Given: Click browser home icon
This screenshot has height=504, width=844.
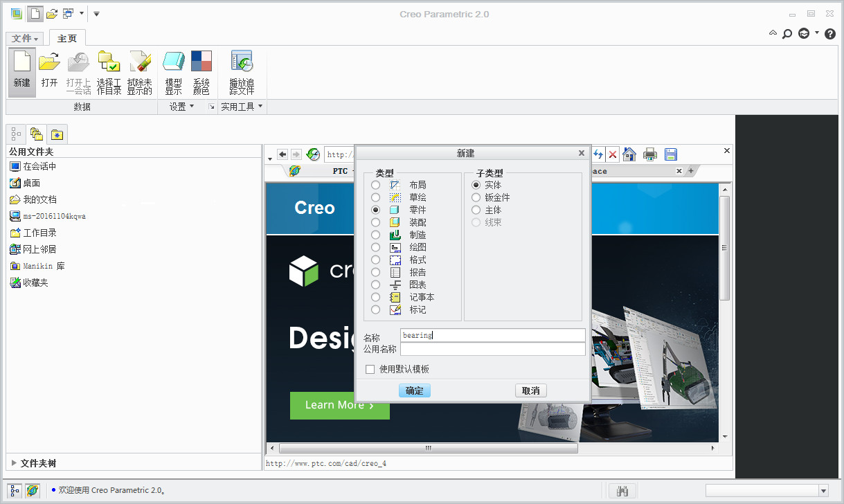Looking at the screenshot, I should point(629,154).
